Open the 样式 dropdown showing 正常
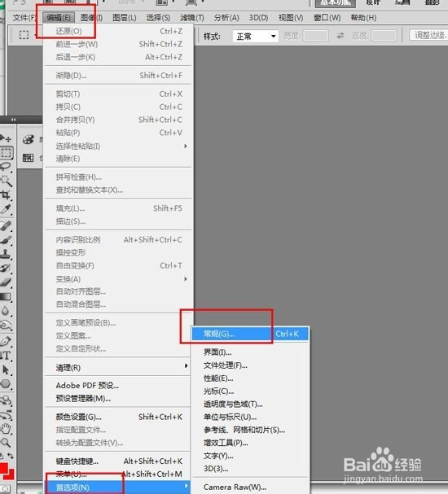The width and height of the screenshot is (448, 494). 256,37
